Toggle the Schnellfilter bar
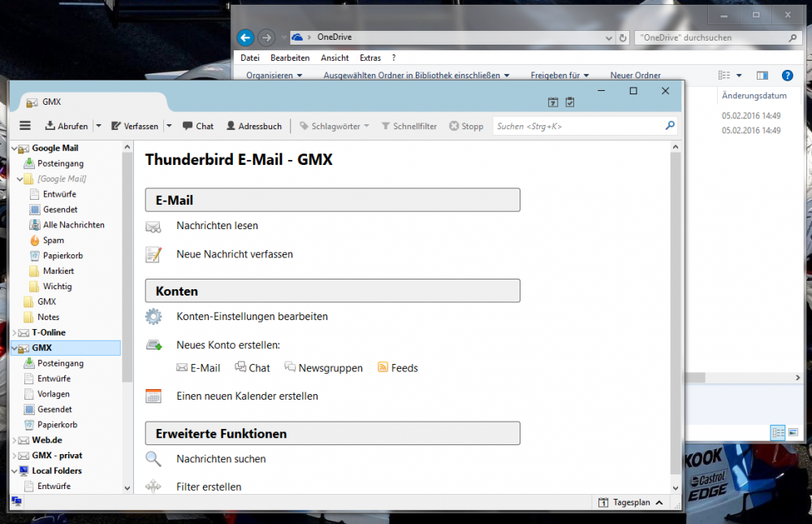 coord(409,126)
